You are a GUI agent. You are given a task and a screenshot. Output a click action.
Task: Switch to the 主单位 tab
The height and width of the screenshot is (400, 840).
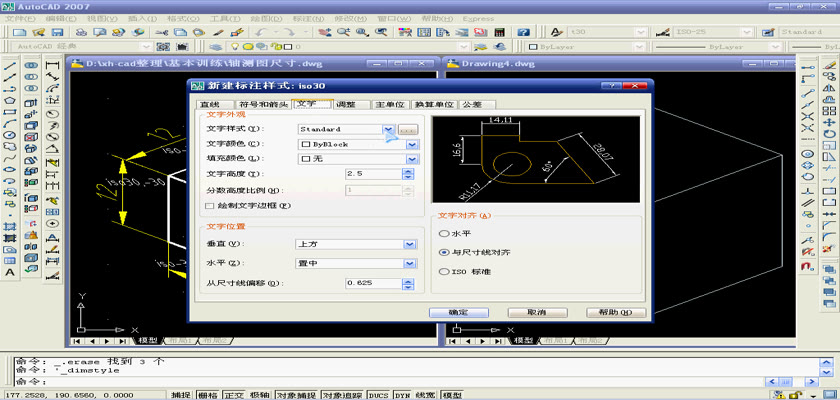391,104
